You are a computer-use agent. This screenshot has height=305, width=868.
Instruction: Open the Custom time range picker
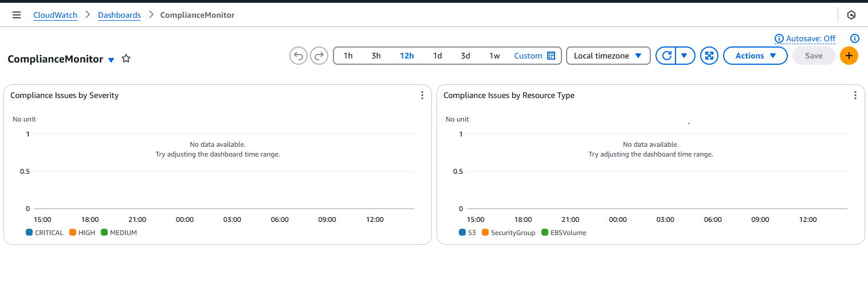[x=535, y=56]
